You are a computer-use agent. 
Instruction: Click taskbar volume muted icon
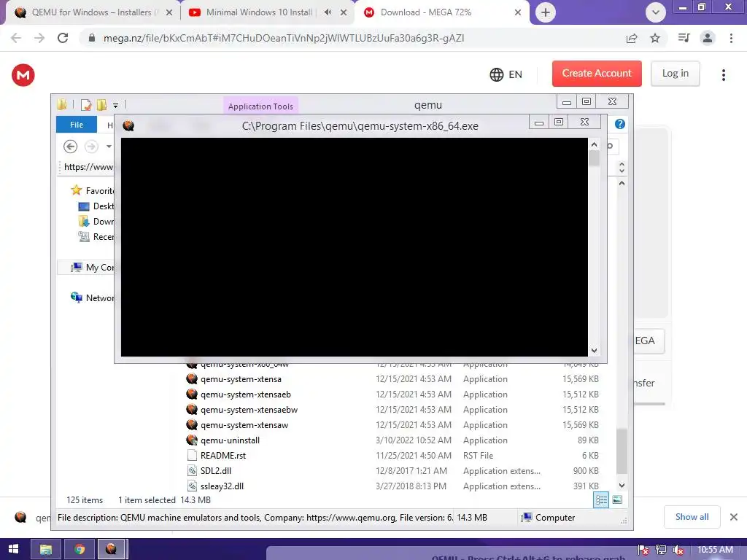pyautogui.click(x=678, y=551)
